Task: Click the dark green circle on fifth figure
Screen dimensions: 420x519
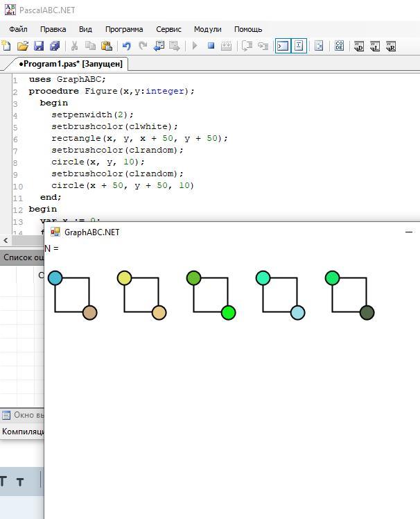Action: [x=367, y=313]
